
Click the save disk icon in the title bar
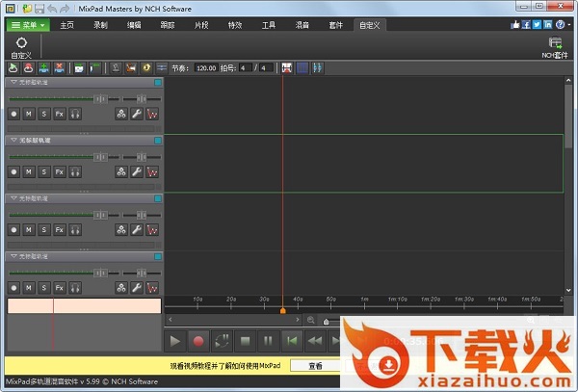(x=39, y=9)
